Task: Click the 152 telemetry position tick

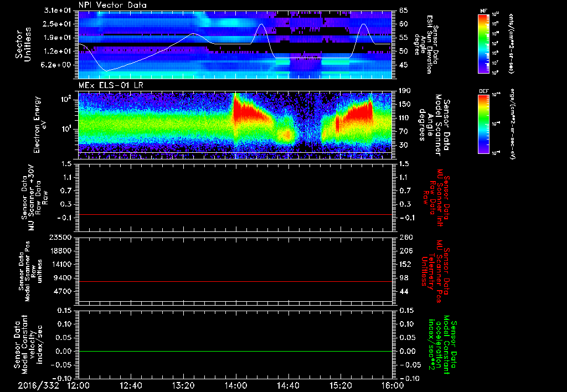Action: pos(405,264)
